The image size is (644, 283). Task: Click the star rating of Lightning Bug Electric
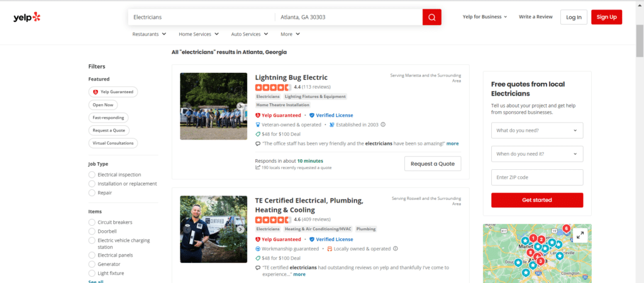coord(273,87)
